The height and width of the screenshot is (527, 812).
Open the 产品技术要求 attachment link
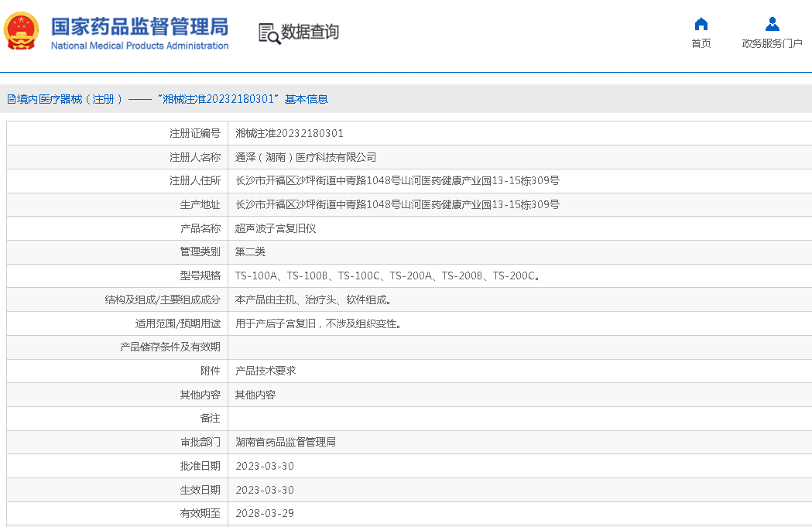(x=266, y=371)
